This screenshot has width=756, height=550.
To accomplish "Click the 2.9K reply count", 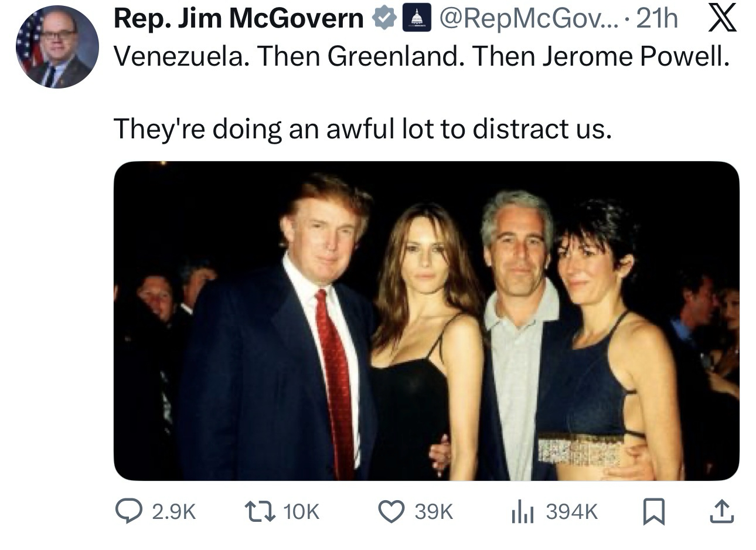I will click(x=173, y=512).
